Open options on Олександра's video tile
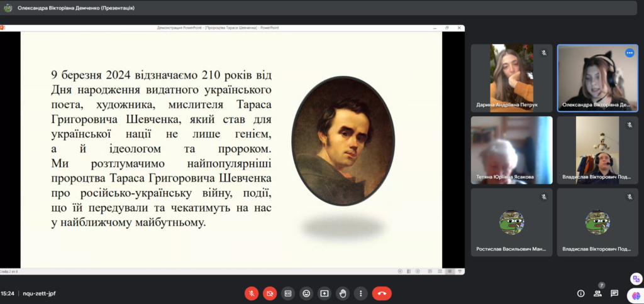644x304 pixels. click(629, 53)
